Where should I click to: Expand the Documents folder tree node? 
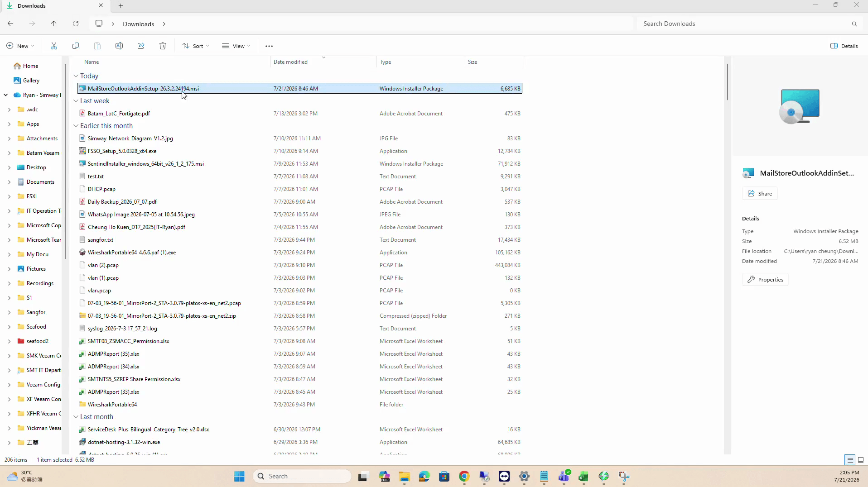(9, 182)
